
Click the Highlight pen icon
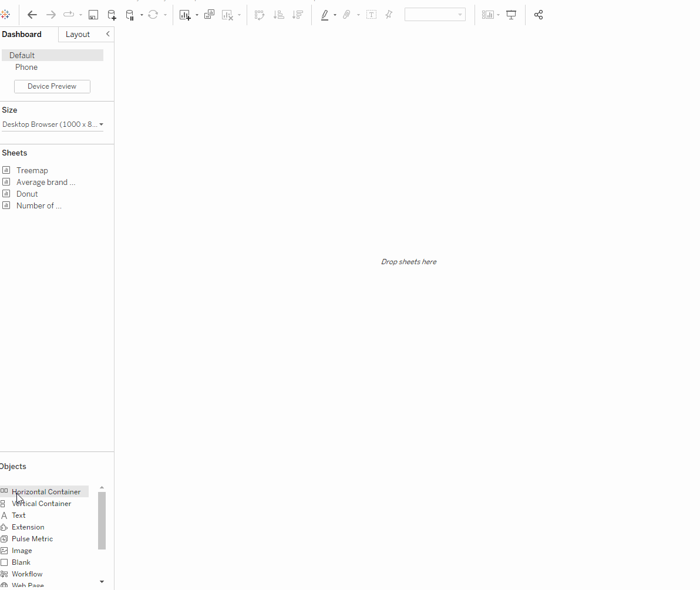tap(325, 15)
